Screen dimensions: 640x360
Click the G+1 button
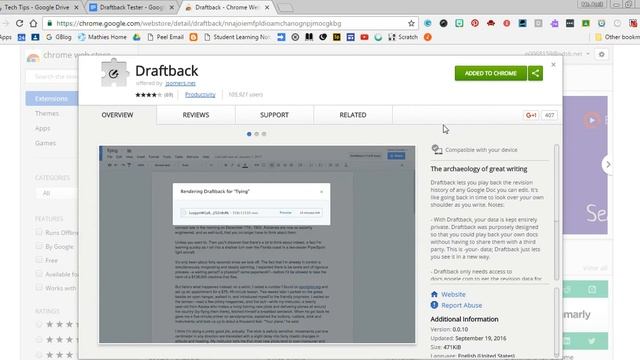point(531,115)
